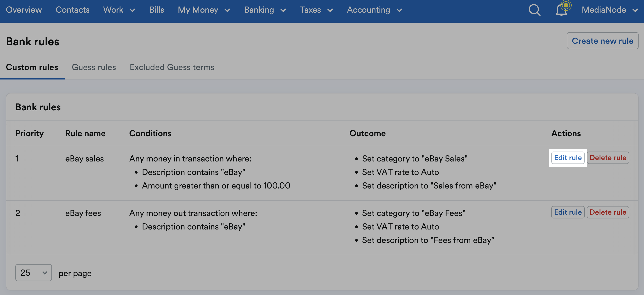Click the Outcome column header
This screenshot has width=644, height=295.
pos(368,133)
